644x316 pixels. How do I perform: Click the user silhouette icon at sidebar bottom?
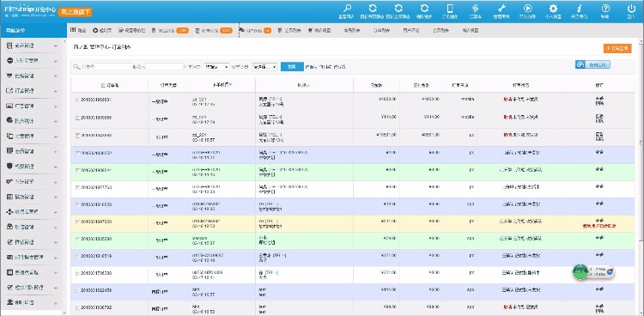[9, 302]
